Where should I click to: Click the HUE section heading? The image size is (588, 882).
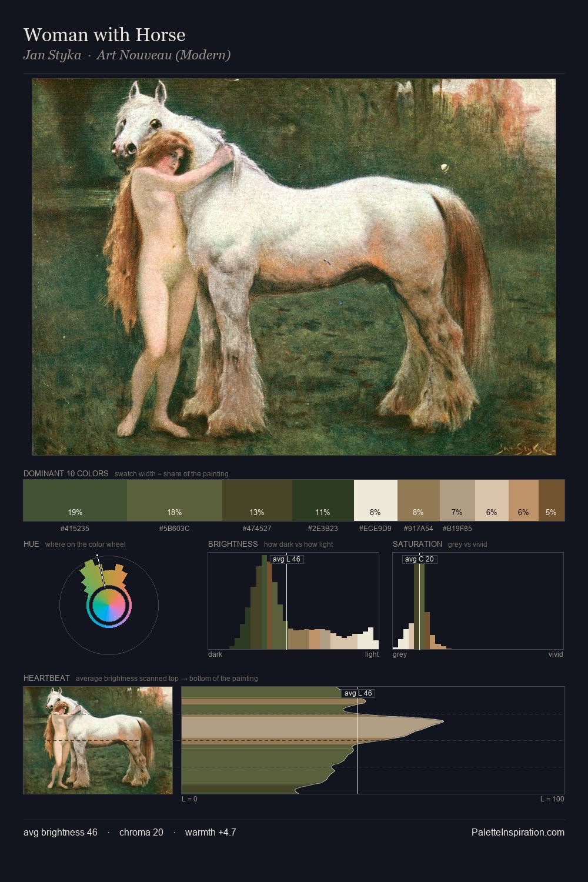point(31,544)
